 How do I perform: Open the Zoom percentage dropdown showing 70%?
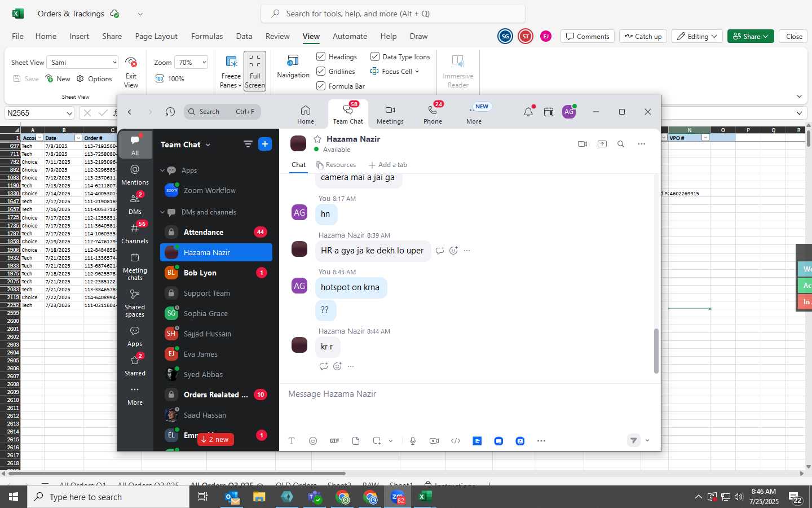[191, 62]
